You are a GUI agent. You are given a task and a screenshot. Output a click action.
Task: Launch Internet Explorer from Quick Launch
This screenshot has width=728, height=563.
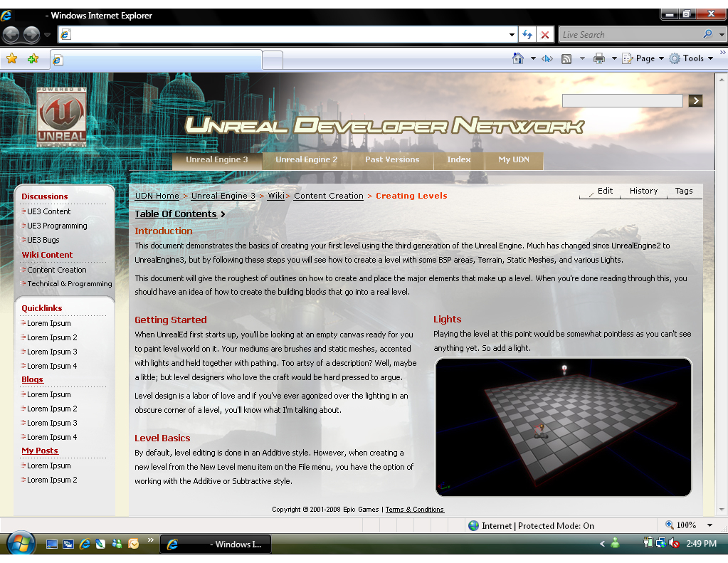(85, 544)
